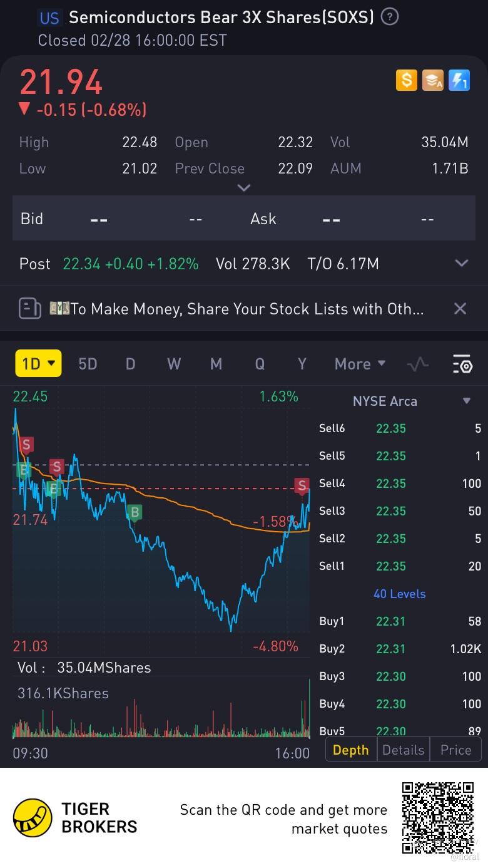Open the More timeframe dropdown

click(x=360, y=364)
